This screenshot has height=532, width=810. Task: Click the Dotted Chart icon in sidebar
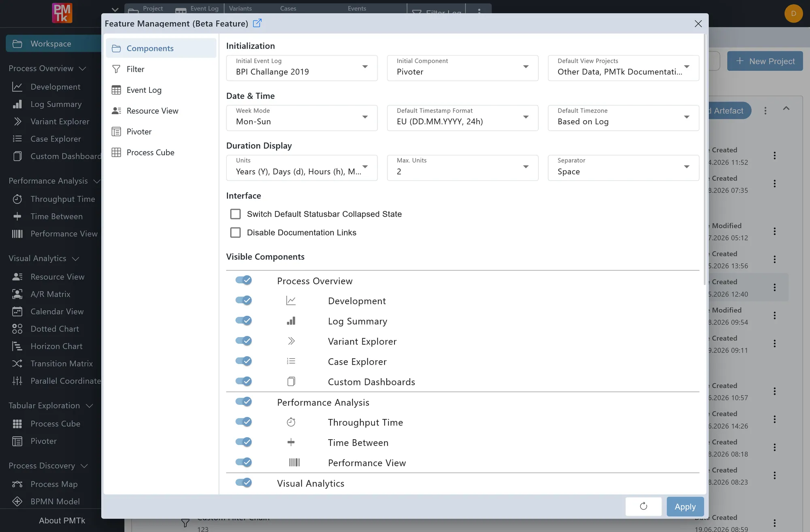[17, 329]
